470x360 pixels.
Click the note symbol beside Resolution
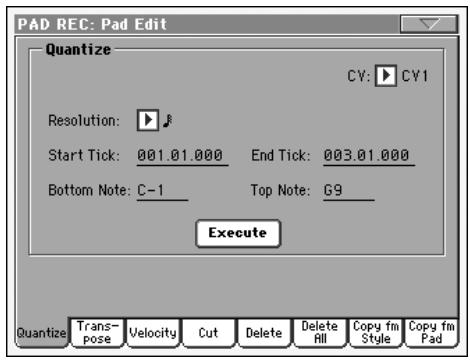(x=168, y=121)
